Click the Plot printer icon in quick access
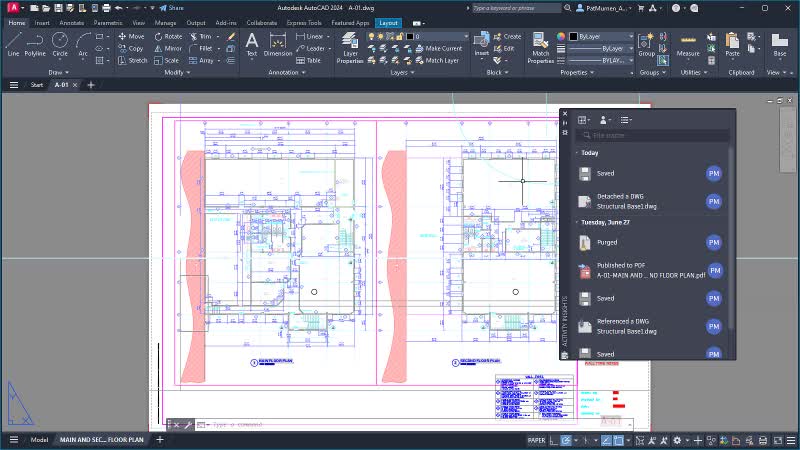 106,8
